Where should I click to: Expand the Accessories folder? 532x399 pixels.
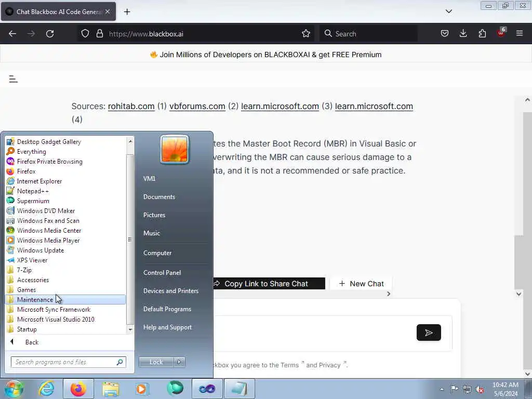coord(33,279)
